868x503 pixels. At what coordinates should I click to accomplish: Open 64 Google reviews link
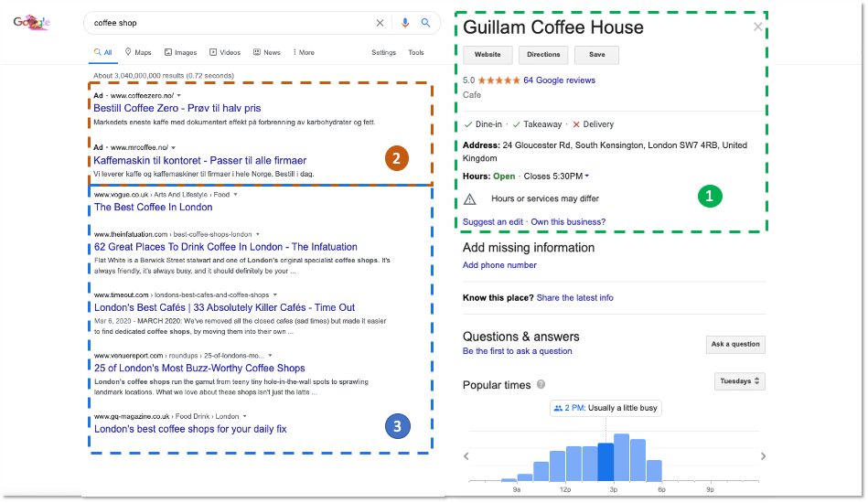559,80
